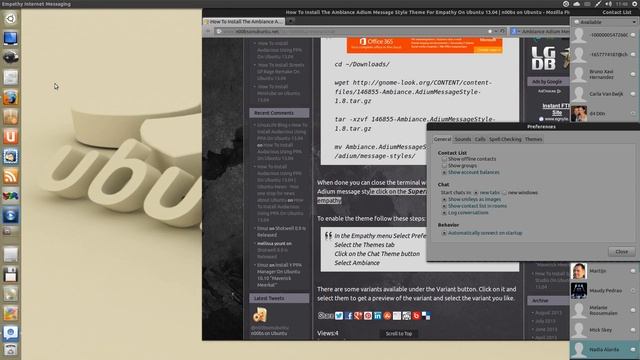The image size is (640, 360).
Task: Switch to the Spell Checking tab
Action: pyautogui.click(x=505, y=139)
